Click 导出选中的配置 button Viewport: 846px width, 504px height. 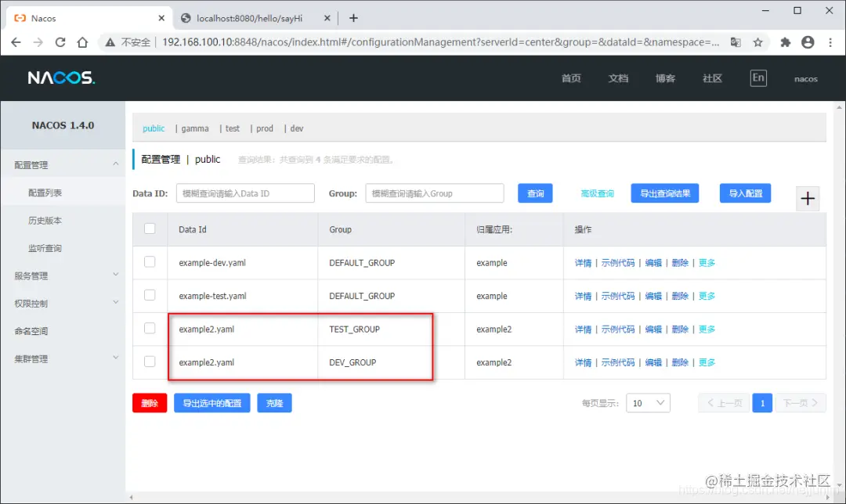click(212, 403)
